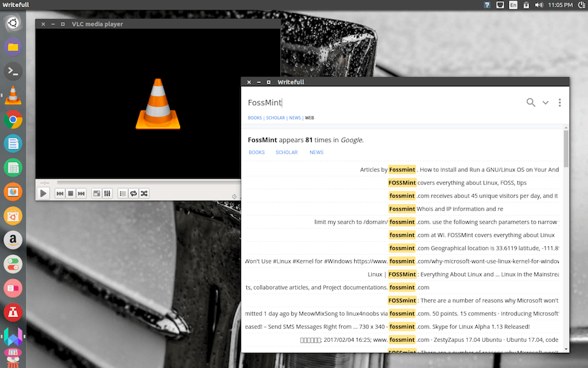Open Amazon launcher in dock

pos(13,240)
